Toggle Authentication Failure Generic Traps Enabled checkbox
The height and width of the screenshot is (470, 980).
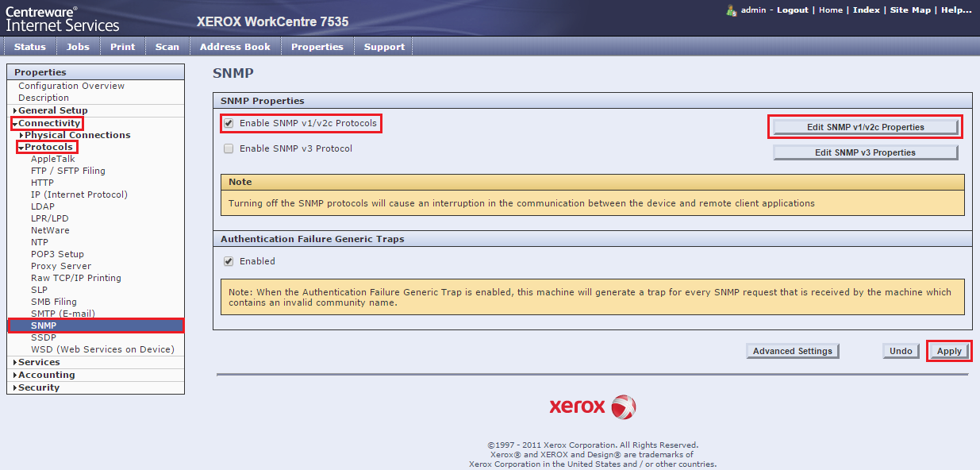coord(229,261)
